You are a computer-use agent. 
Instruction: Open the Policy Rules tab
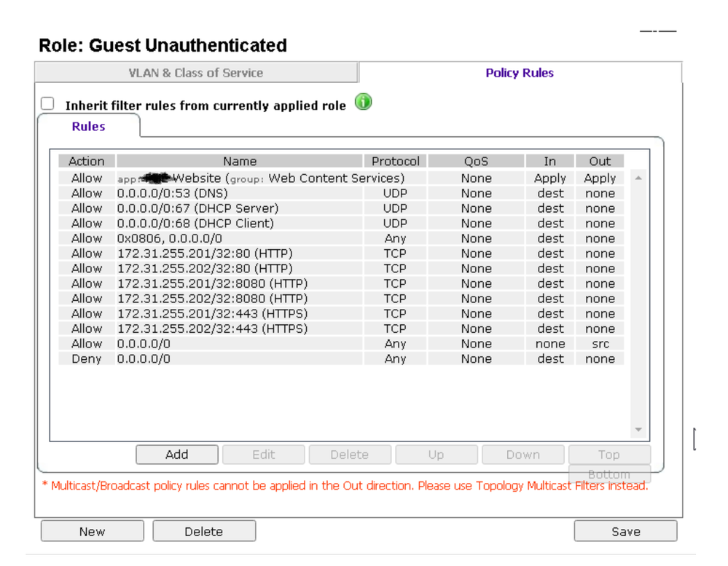point(519,73)
